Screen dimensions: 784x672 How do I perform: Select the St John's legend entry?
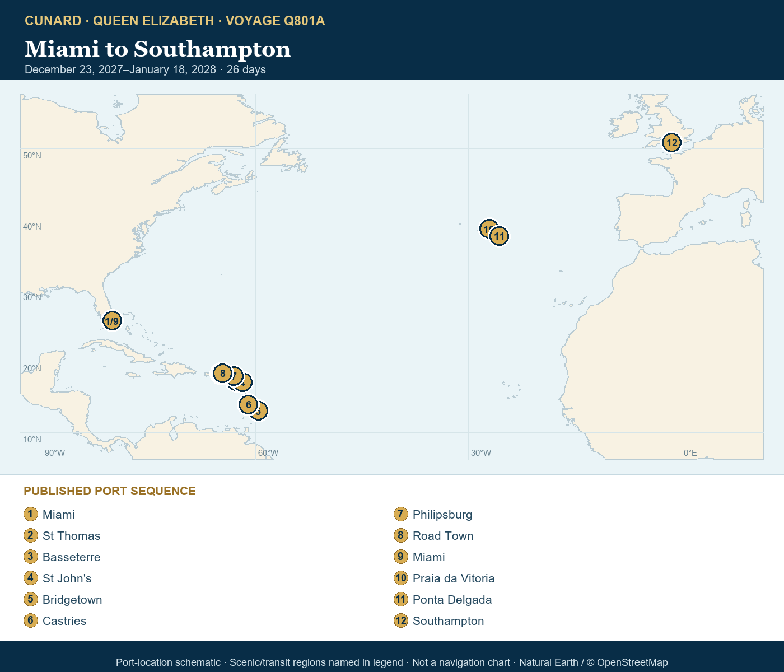(67, 578)
